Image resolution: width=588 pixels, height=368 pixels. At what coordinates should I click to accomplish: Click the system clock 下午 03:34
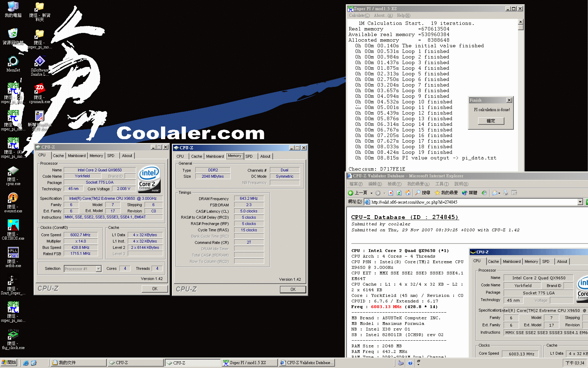click(x=575, y=363)
